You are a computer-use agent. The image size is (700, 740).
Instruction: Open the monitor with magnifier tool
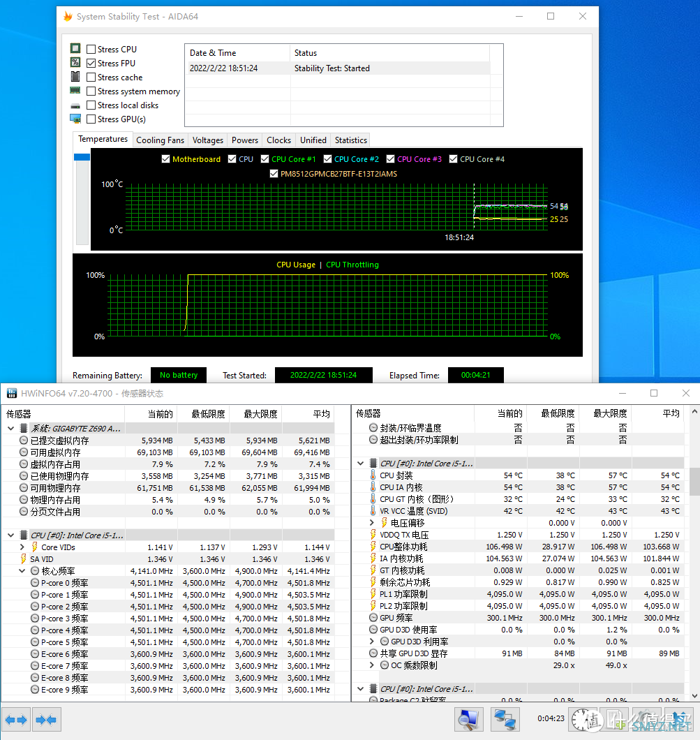tap(469, 720)
